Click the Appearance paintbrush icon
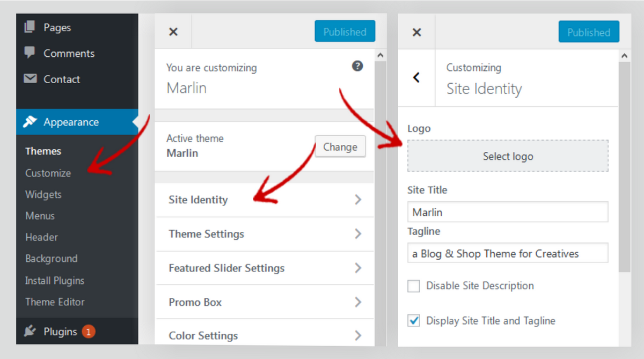Image resolution: width=644 pixels, height=359 pixels. tap(30, 122)
